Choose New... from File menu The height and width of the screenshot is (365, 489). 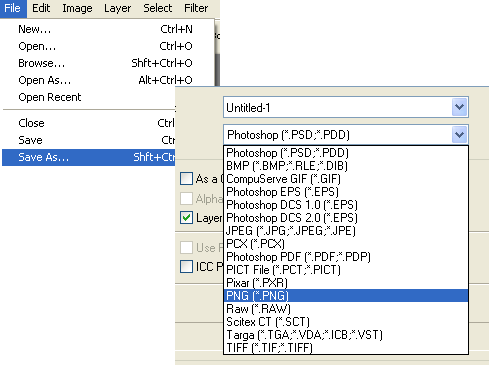coord(107,29)
